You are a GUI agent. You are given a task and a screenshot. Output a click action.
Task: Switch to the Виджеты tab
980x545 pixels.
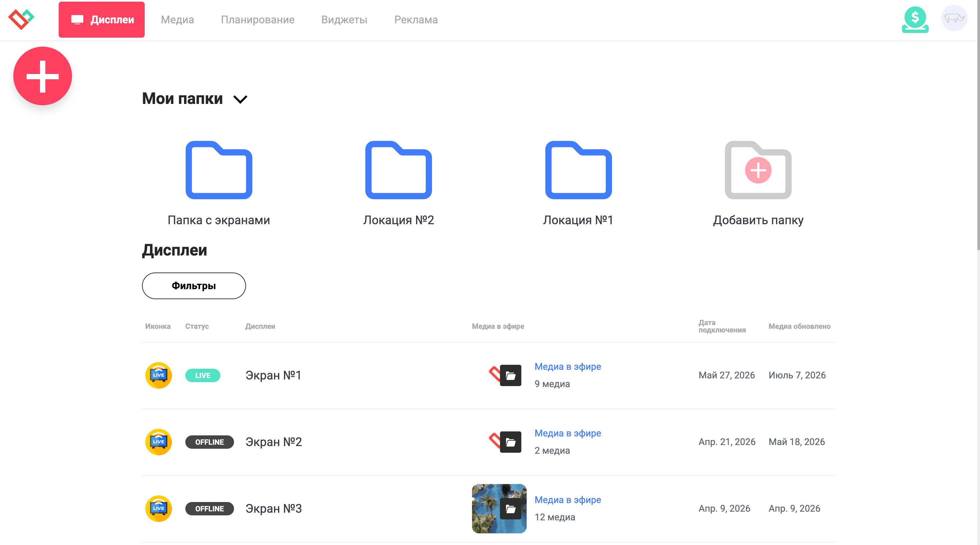pos(344,19)
